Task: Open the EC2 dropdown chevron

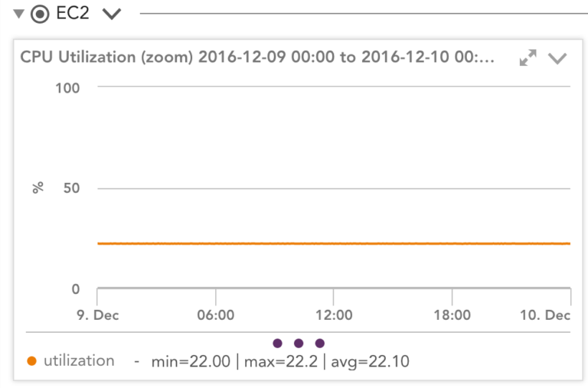Action: tap(112, 14)
